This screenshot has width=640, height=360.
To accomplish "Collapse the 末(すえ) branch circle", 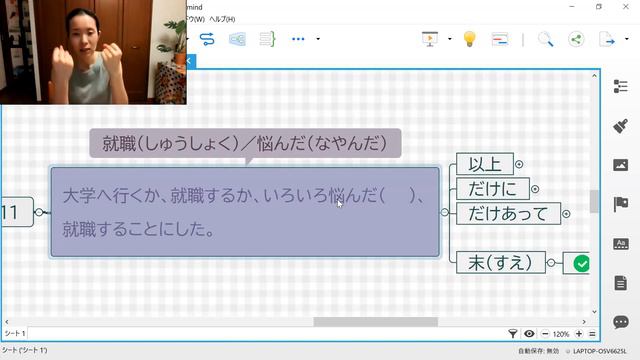I will tap(551, 263).
